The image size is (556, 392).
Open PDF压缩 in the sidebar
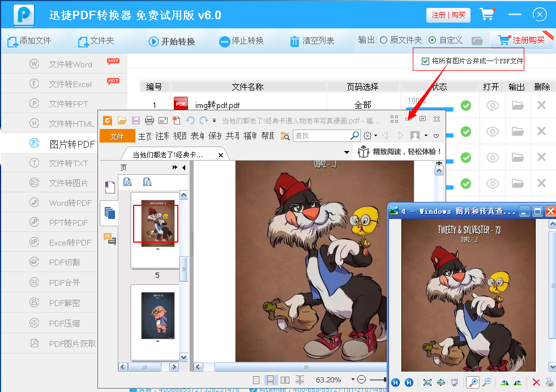[50, 323]
